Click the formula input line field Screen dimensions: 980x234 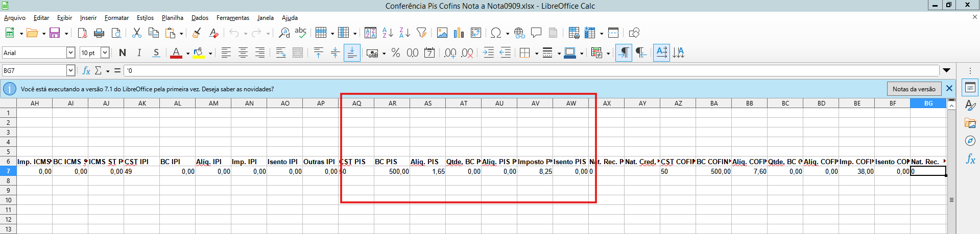[531, 70]
